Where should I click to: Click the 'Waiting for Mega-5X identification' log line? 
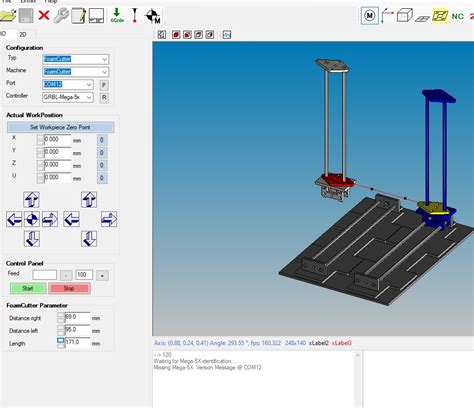[195, 361]
